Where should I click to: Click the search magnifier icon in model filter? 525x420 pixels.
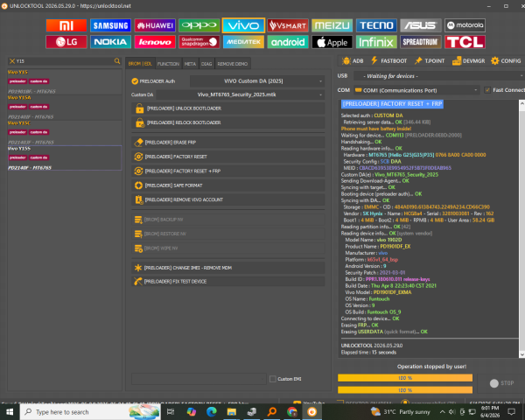coord(117,61)
